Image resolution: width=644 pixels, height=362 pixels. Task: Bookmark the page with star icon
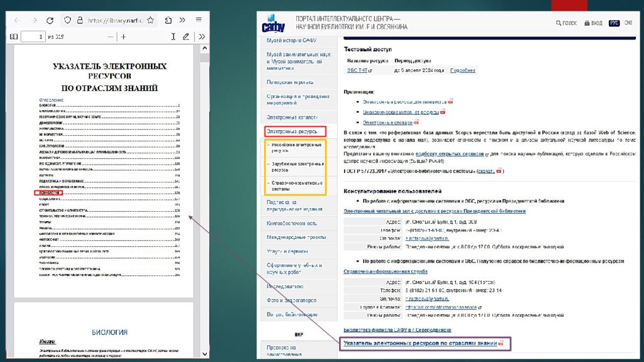pos(150,20)
